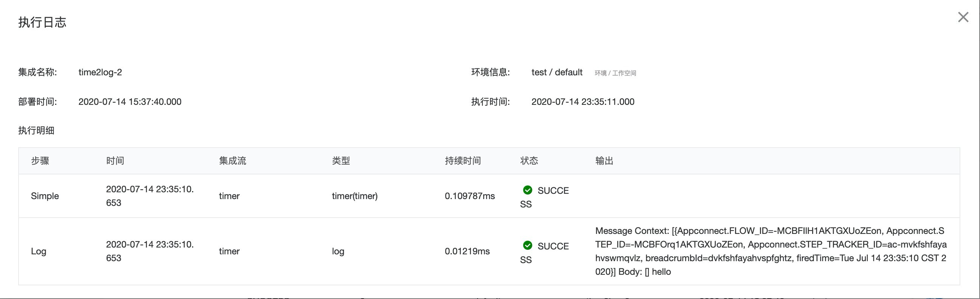Click timer flow cell in Simple row
Screen dimensions: 980x299
click(x=229, y=196)
